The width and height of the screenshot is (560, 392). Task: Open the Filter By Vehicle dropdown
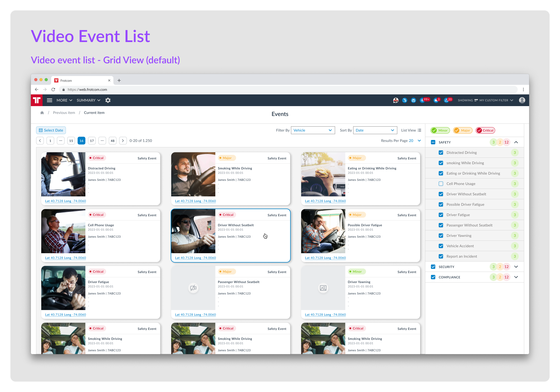(x=313, y=130)
